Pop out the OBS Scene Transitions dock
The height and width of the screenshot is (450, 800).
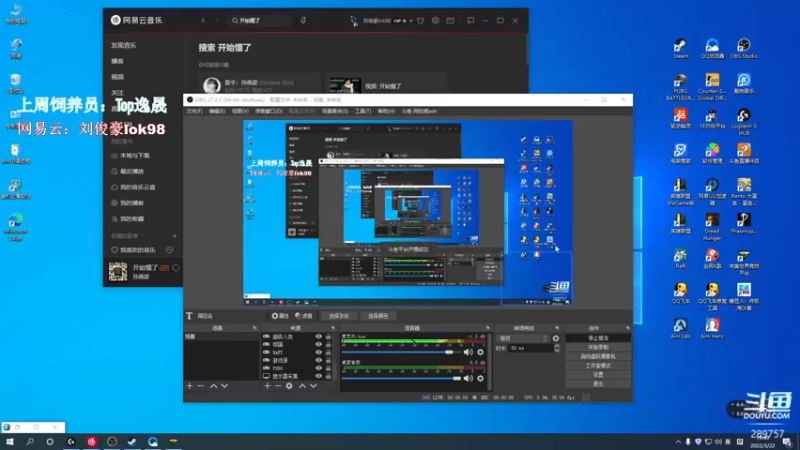tap(557, 328)
